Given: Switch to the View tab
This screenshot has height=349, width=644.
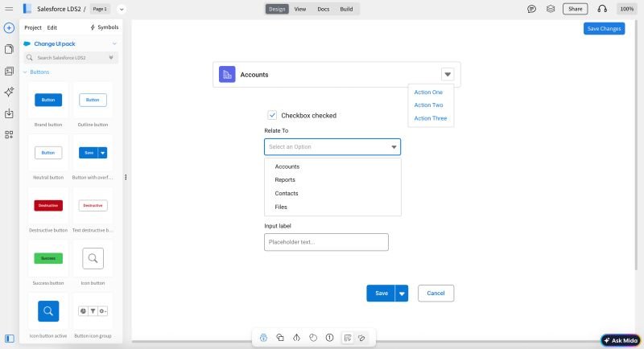Looking at the screenshot, I should 299,9.
